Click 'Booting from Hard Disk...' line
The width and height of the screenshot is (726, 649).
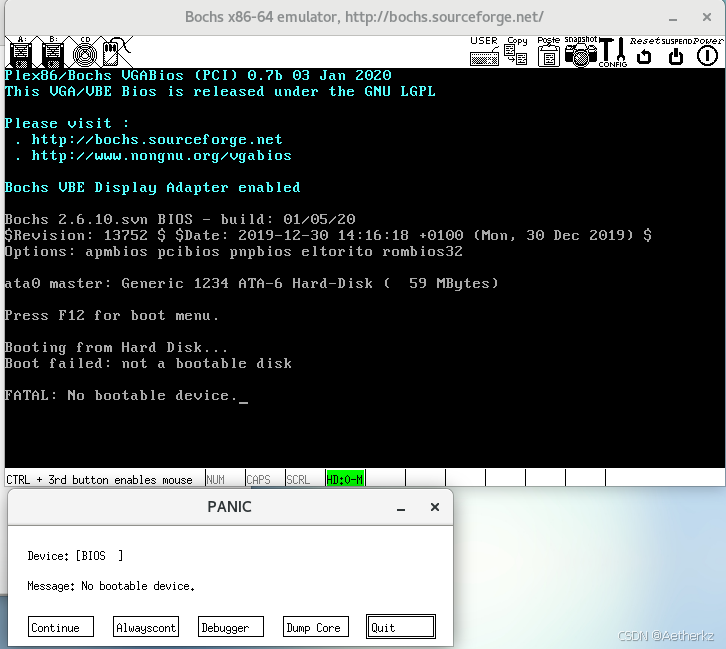116,348
